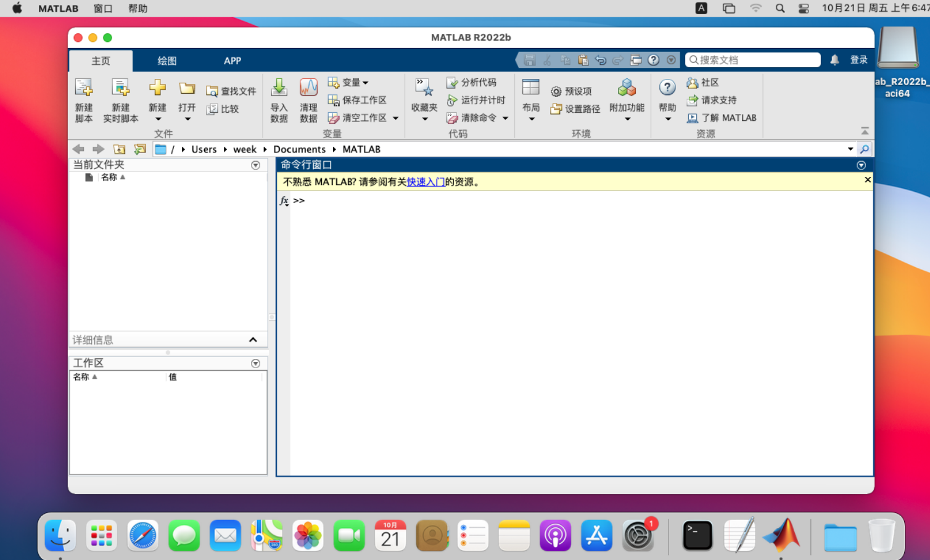Screen dimensions: 930x560
Task: Switch to the APP tab
Action: coord(232,60)
